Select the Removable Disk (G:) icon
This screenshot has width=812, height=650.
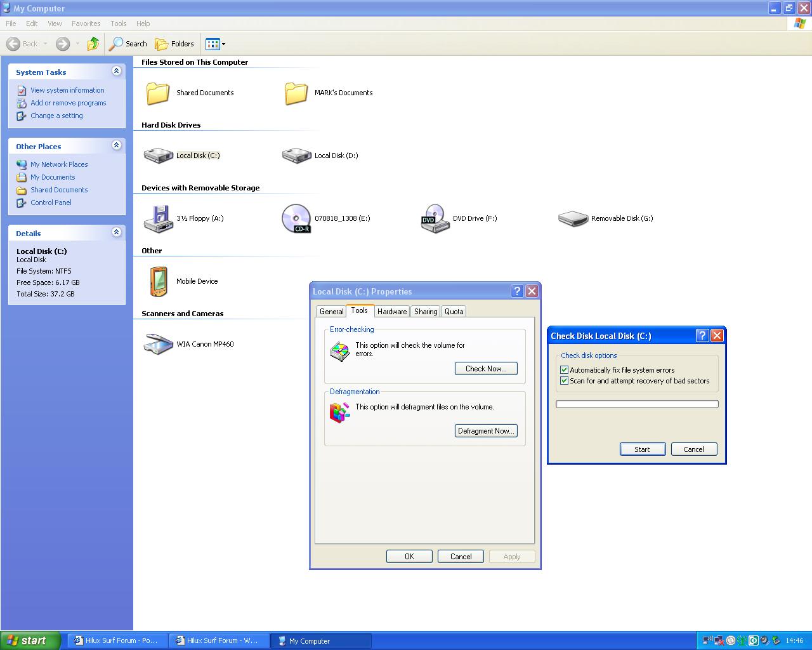[x=573, y=218]
